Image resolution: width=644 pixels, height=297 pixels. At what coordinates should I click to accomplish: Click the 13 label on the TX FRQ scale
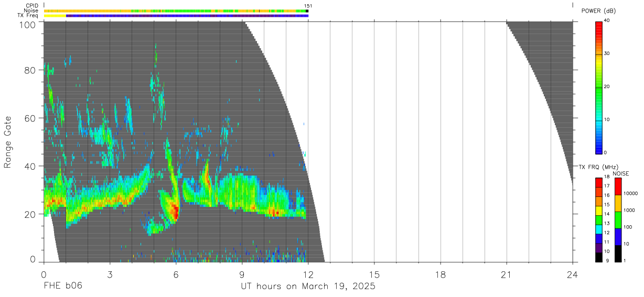point(607,224)
